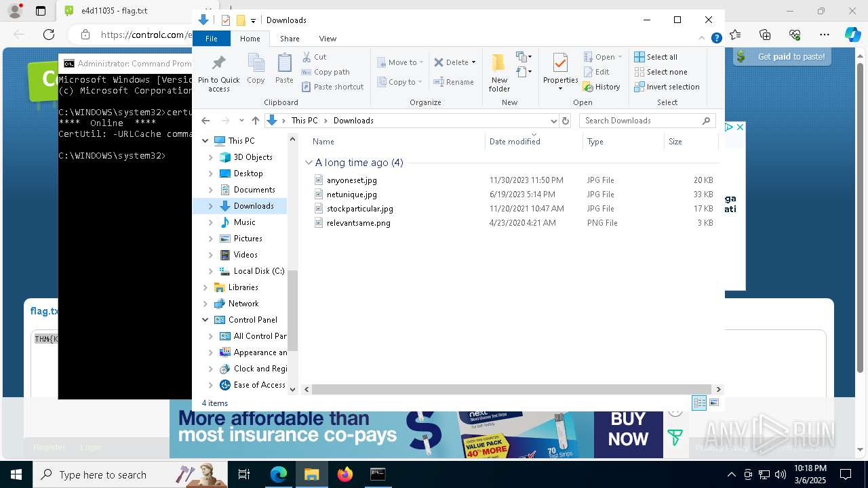Click Paste shortcut command
Screen dimensions: 868x488
332,87
